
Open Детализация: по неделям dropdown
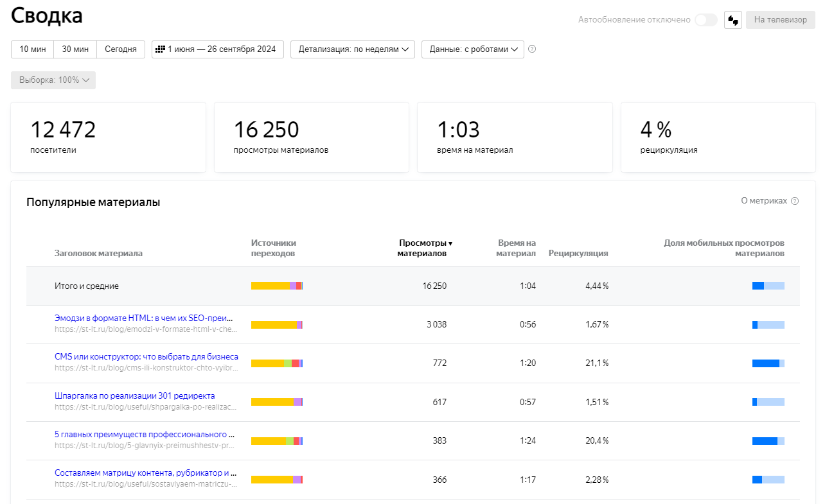(x=353, y=49)
